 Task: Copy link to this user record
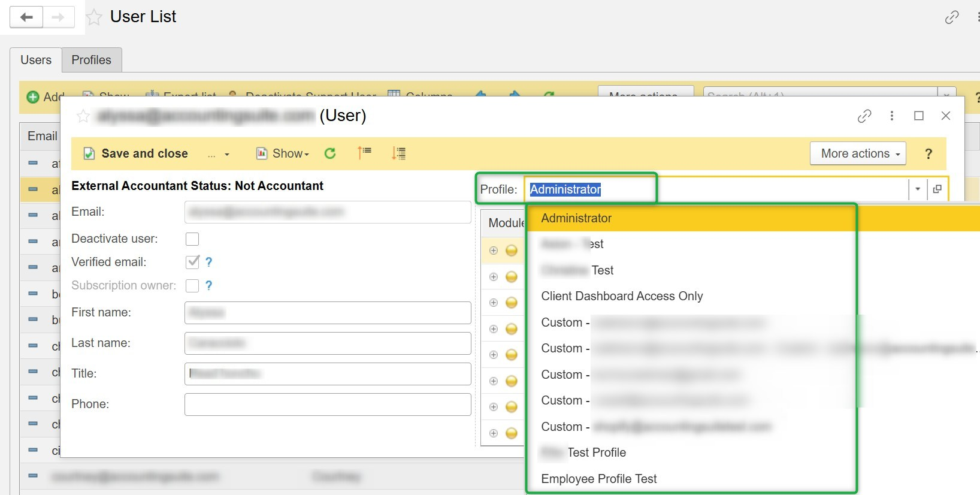tap(864, 116)
